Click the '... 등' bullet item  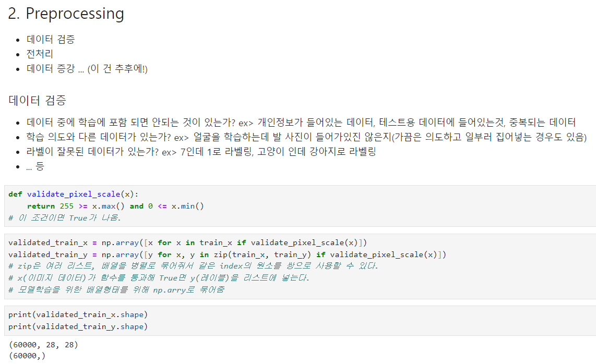tap(35, 166)
